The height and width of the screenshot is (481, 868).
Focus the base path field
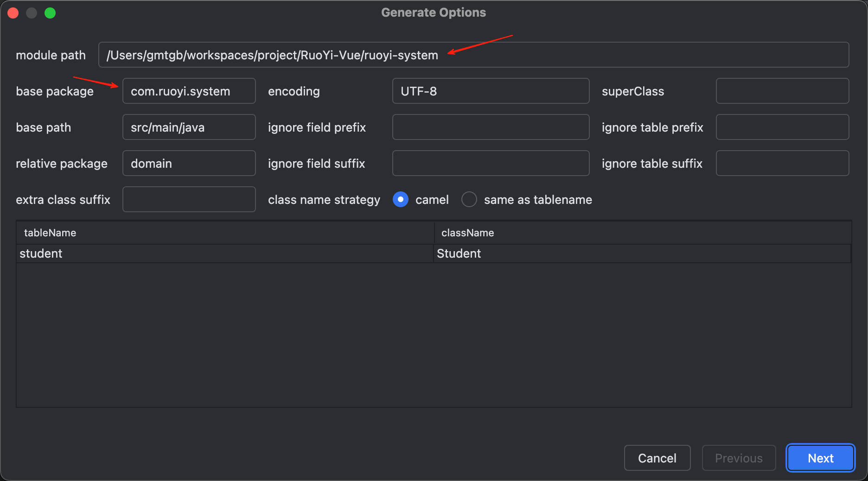pyautogui.click(x=189, y=127)
